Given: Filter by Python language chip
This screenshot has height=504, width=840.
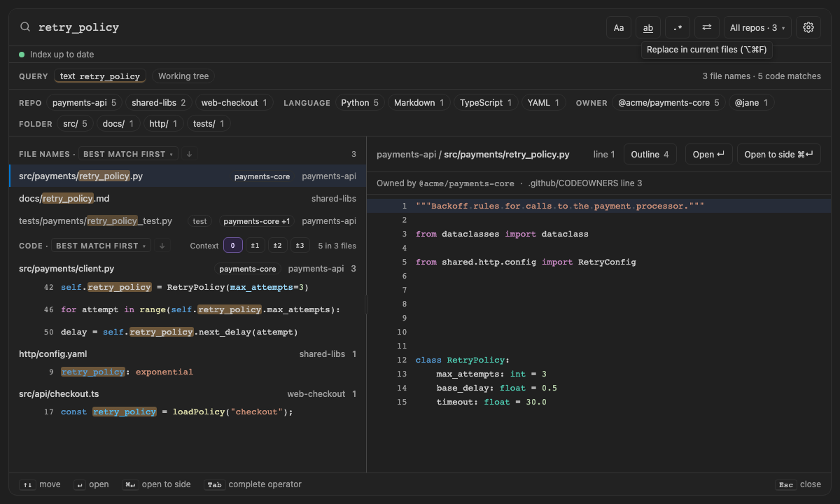Looking at the screenshot, I should point(360,103).
